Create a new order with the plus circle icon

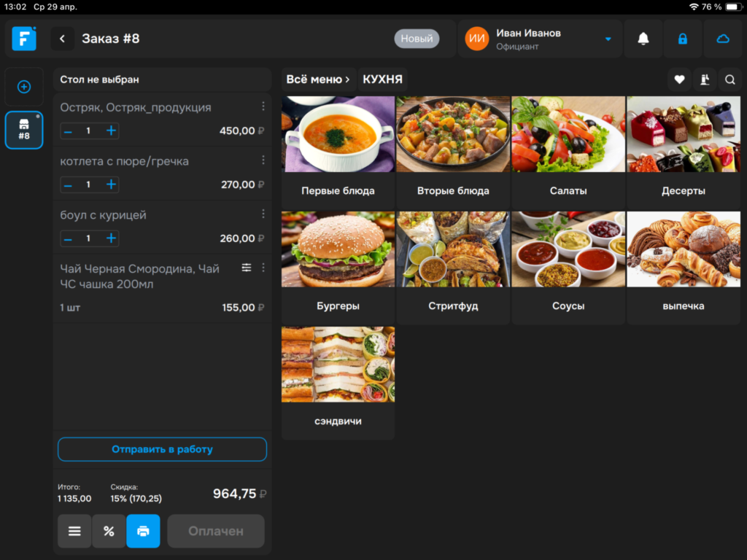tap(24, 87)
